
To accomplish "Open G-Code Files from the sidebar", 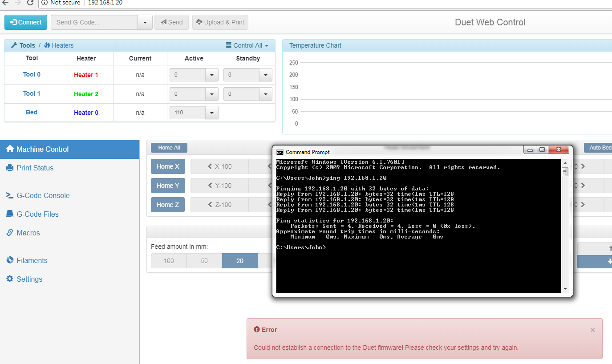I will (37, 214).
